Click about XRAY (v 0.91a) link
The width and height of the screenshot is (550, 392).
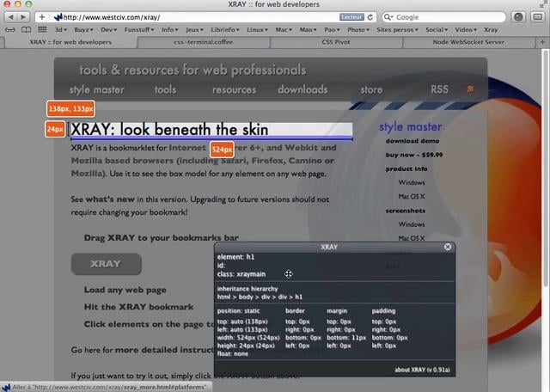(422, 370)
